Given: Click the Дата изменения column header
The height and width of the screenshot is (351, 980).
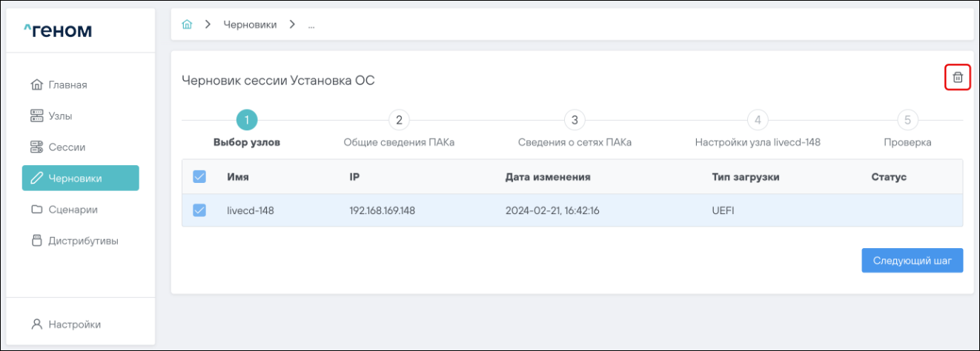Looking at the screenshot, I should pos(548,177).
